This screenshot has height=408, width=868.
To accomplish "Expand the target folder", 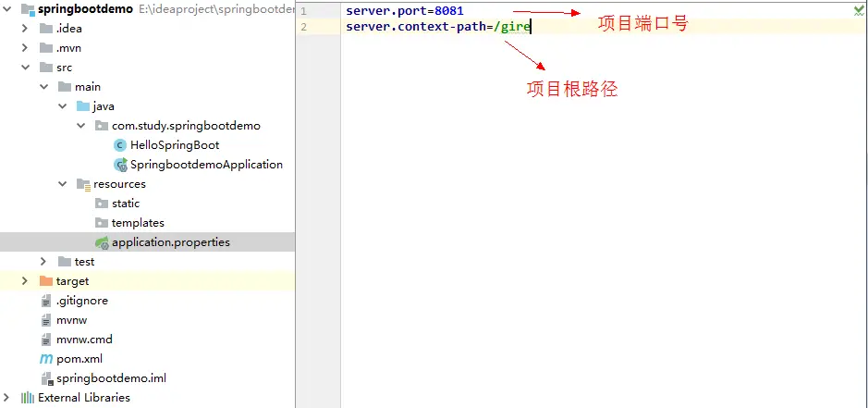I will click(x=24, y=280).
